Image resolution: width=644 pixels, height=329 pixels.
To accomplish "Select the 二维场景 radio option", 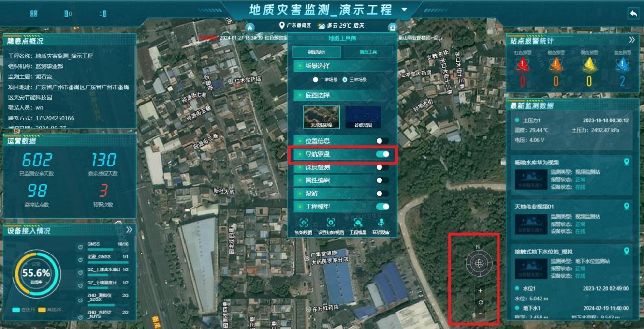I will (x=316, y=80).
